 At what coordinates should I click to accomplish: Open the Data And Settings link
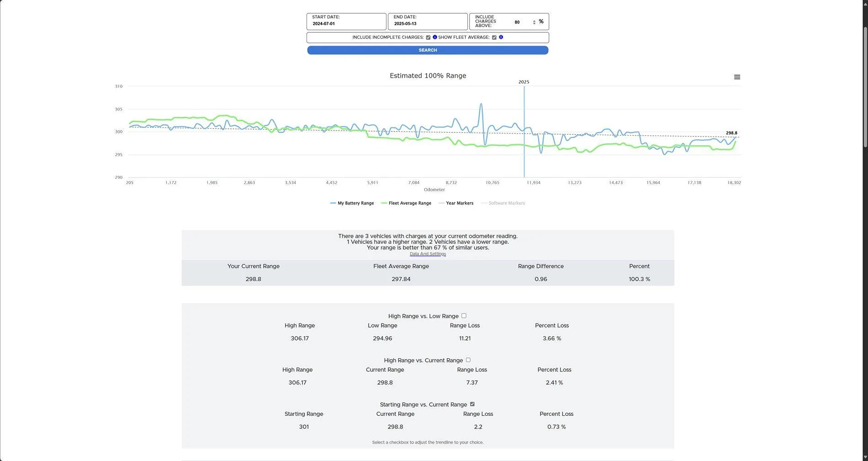click(x=428, y=254)
